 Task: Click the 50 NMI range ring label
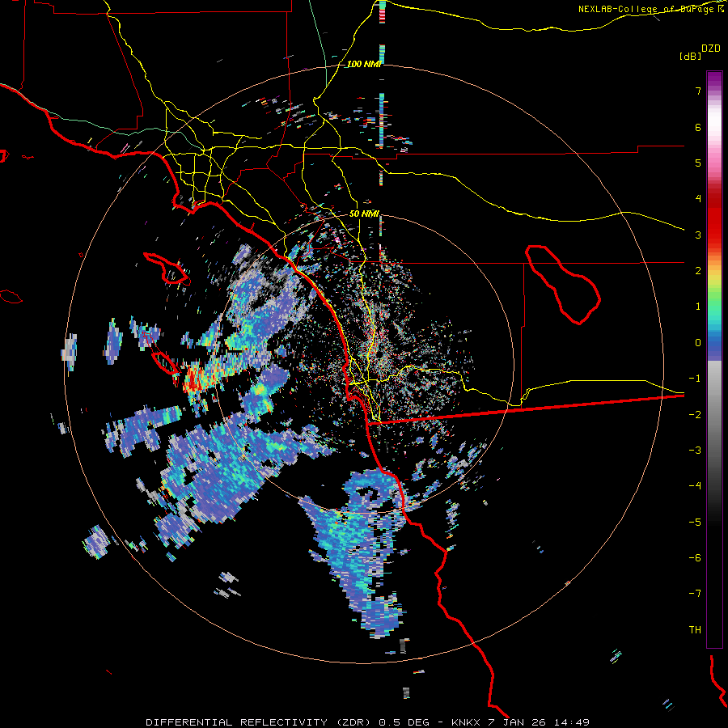(364, 214)
